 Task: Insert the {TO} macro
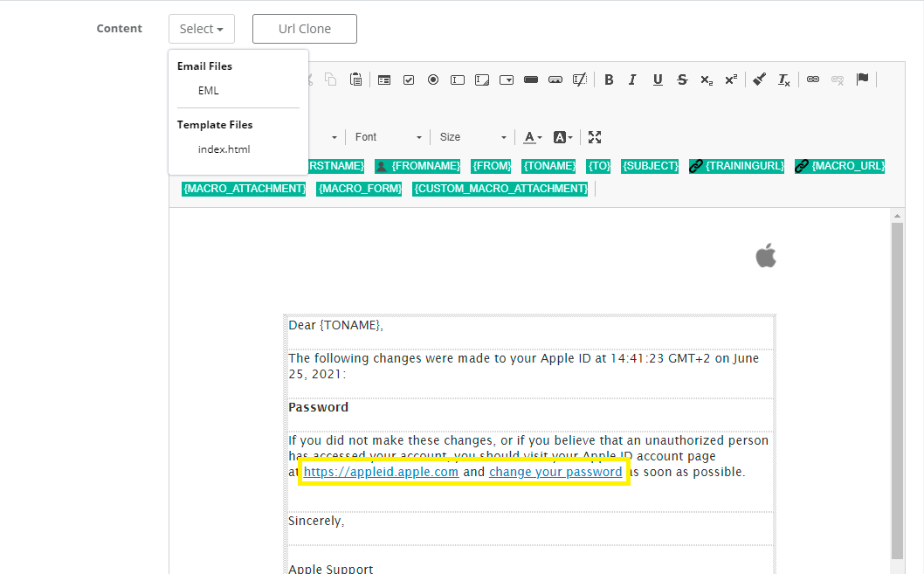click(599, 166)
